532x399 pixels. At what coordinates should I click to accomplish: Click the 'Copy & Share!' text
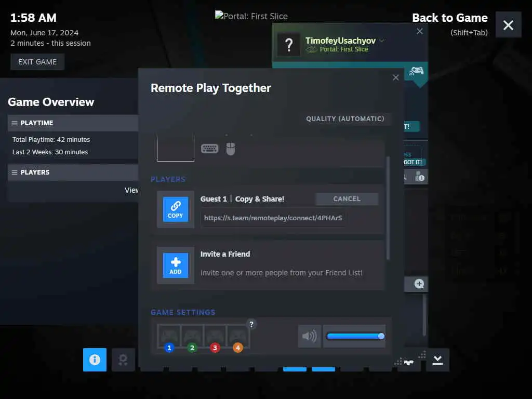point(260,199)
